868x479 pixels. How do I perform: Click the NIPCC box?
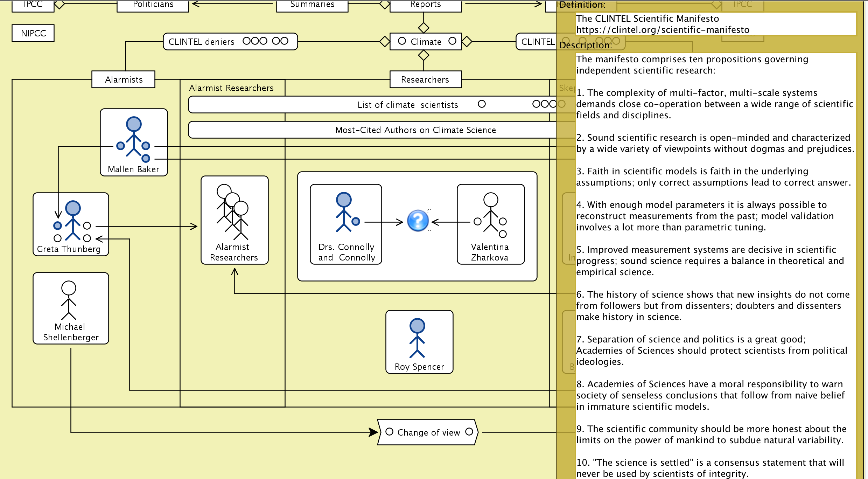(x=33, y=33)
